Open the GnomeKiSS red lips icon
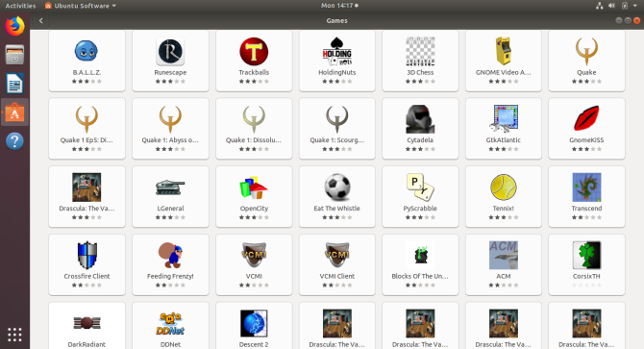The image size is (644, 349). pyautogui.click(x=586, y=119)
